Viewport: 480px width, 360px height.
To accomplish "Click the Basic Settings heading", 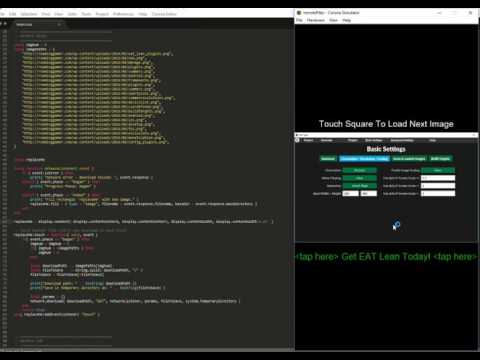I will point(386,149).
